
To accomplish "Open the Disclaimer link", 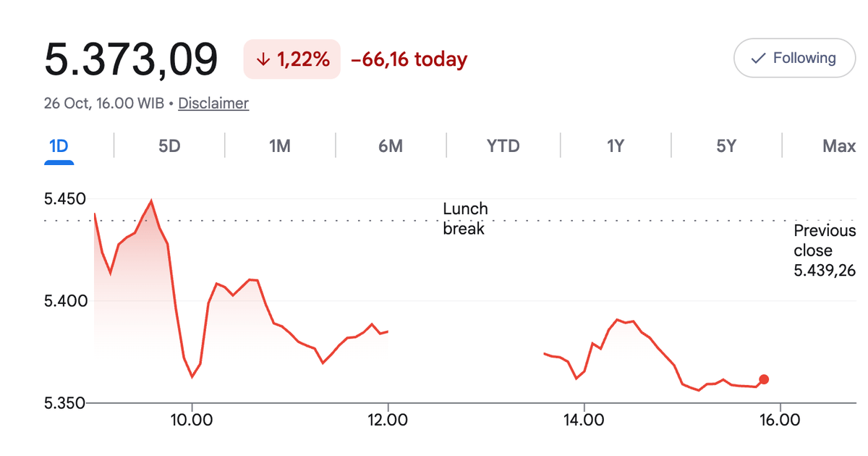I will pos(213,104).
